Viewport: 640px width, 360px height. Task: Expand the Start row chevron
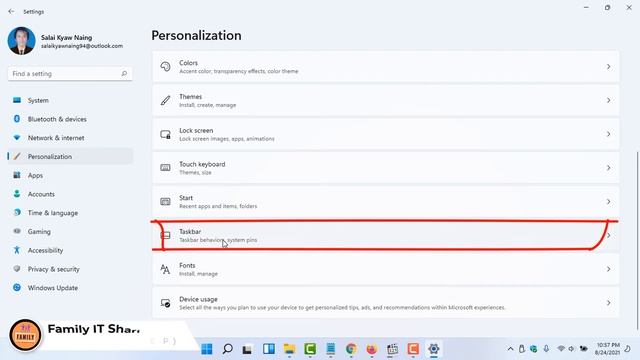[x=608, y=202]
